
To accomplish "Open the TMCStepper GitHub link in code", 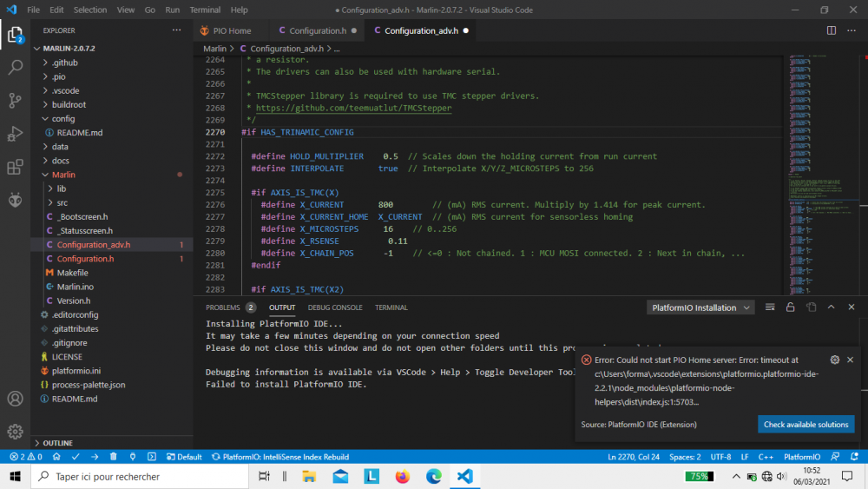I will (x=353, y=108).
